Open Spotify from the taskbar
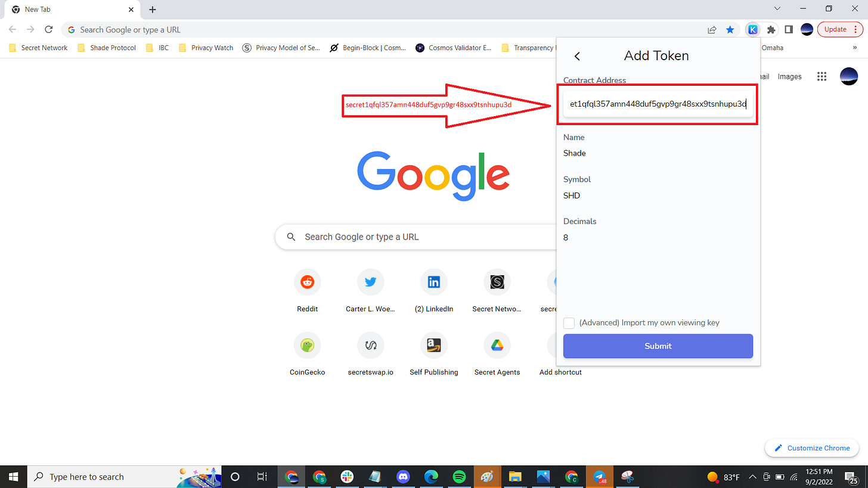Screen dimensions: 868x488 click(458, 477)
